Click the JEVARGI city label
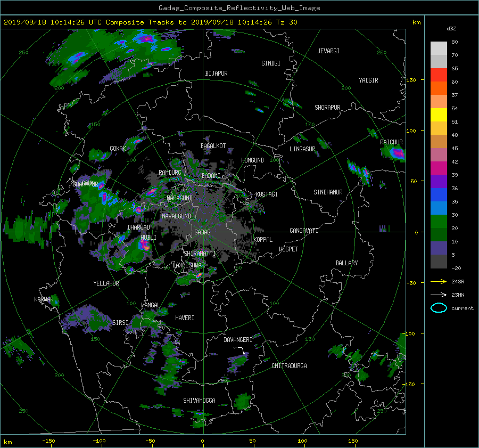The width and height of the screenshot is (479, 448). click(328, 51)
